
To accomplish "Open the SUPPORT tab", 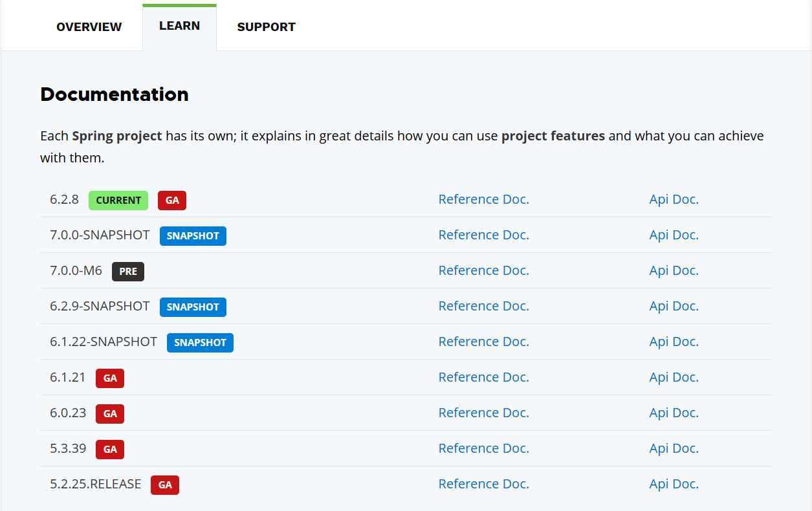I will [266, 27].
